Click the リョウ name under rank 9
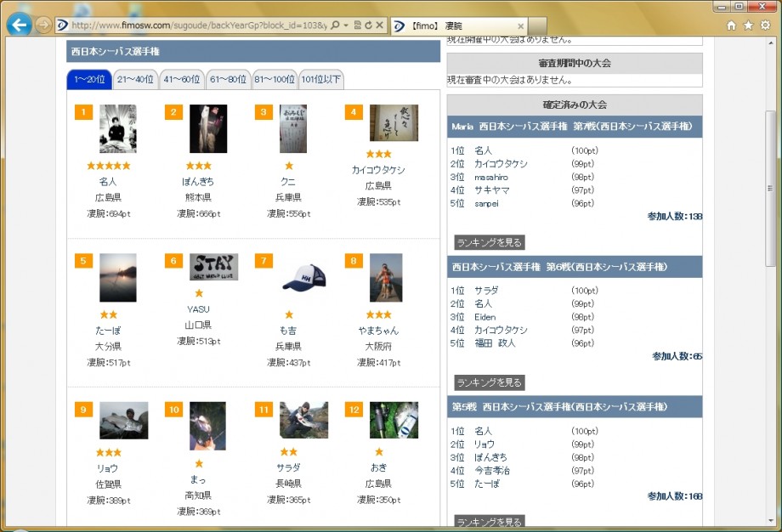The image size is (782, 532). point(108,468)
